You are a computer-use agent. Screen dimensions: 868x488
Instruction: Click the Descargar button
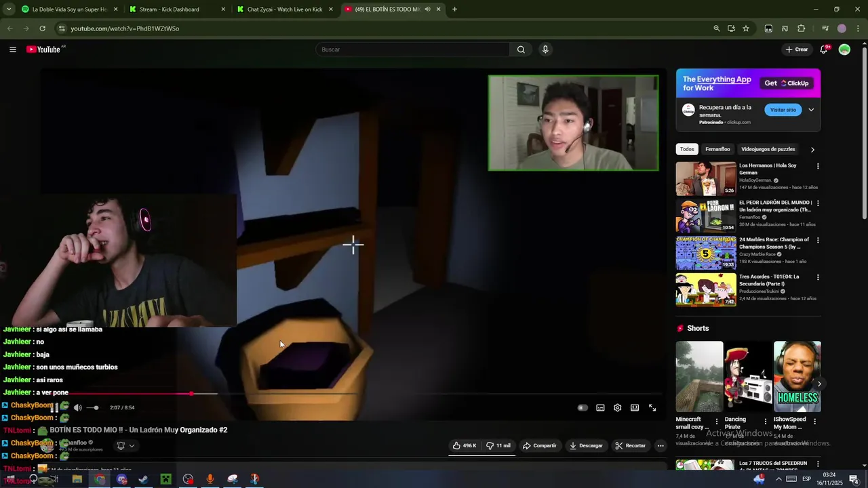pyautogui.click(x=586, y=445)
